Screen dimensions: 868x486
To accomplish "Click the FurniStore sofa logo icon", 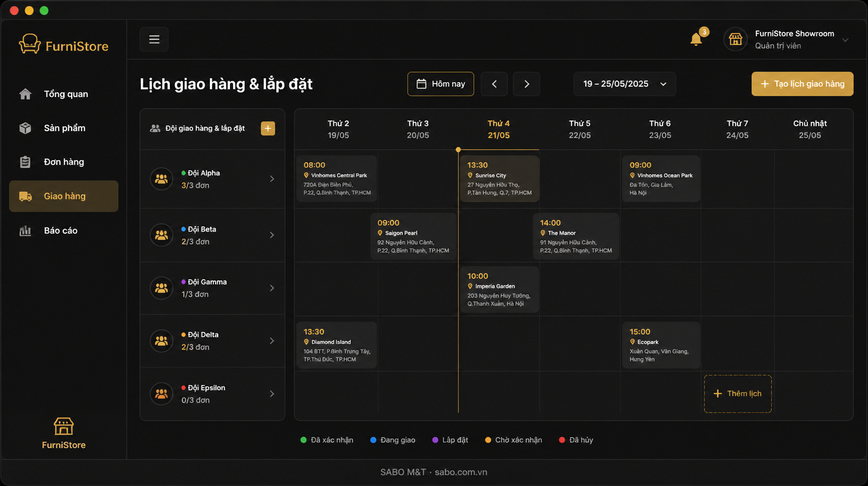I will pos(30,44).
